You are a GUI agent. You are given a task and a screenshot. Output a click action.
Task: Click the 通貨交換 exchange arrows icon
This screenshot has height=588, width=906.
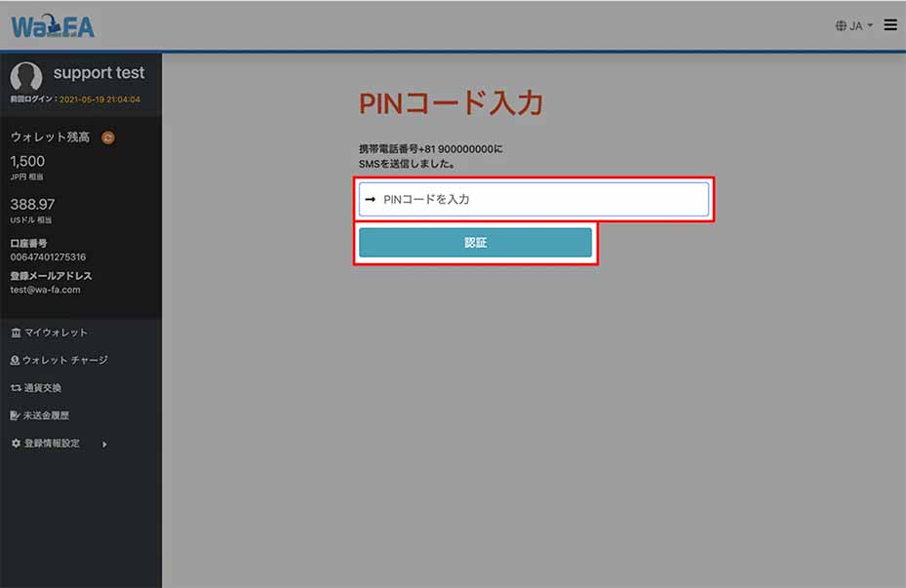click(17, 387)
